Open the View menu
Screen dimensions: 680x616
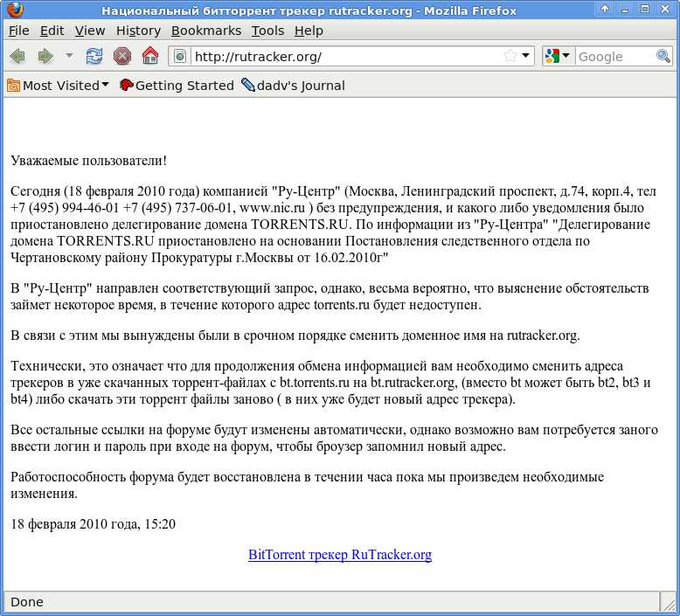pos(90,31)
